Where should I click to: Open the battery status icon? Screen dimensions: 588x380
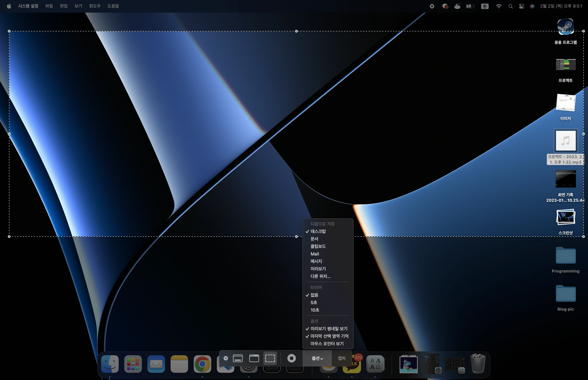[x=470, y=6]
